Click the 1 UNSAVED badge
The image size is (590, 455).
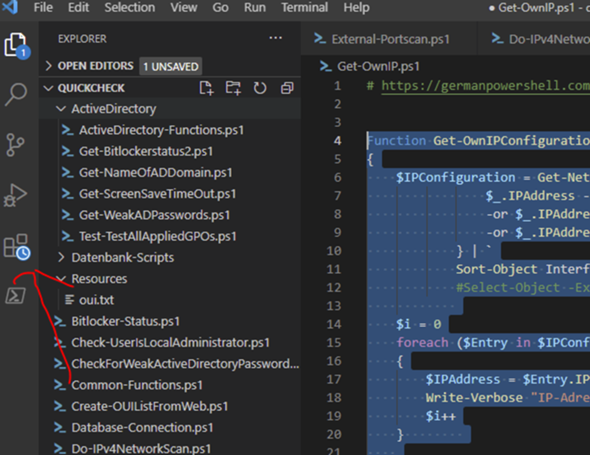(171, 67)
